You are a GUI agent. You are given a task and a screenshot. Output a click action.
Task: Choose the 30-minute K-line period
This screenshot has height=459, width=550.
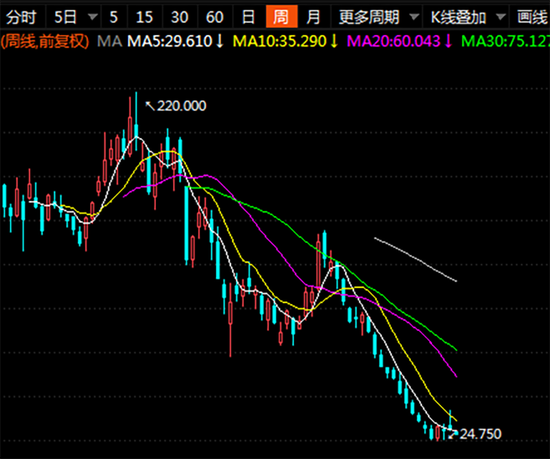coord(180,17)
